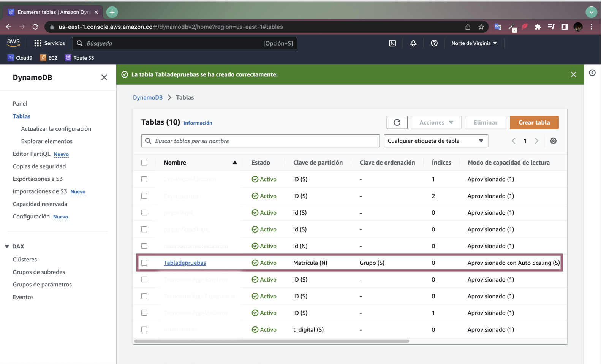Go to Explorar elementos in sidebar
601x364 pixels.
tap(47, 141)
